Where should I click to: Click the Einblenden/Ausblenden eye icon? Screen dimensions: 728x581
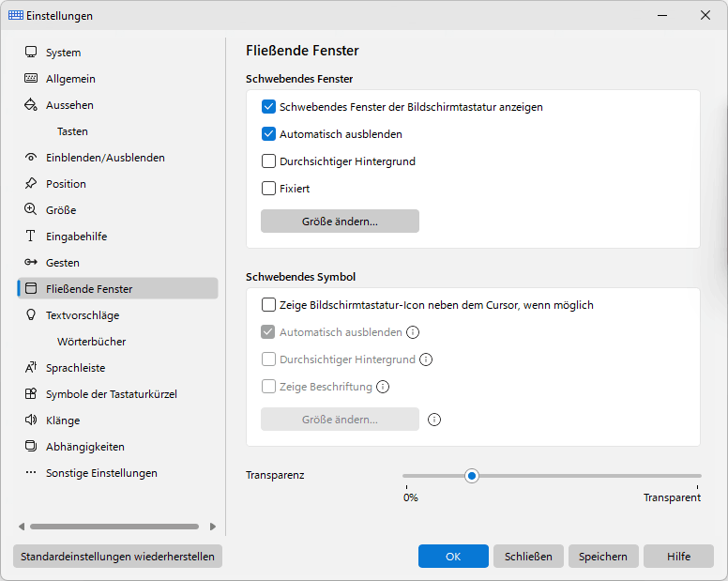point(31,157)
